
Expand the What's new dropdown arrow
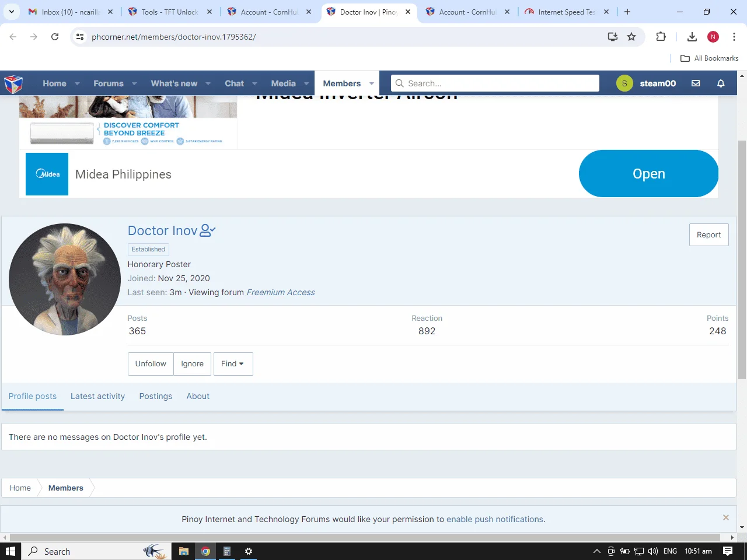point(208,83)
